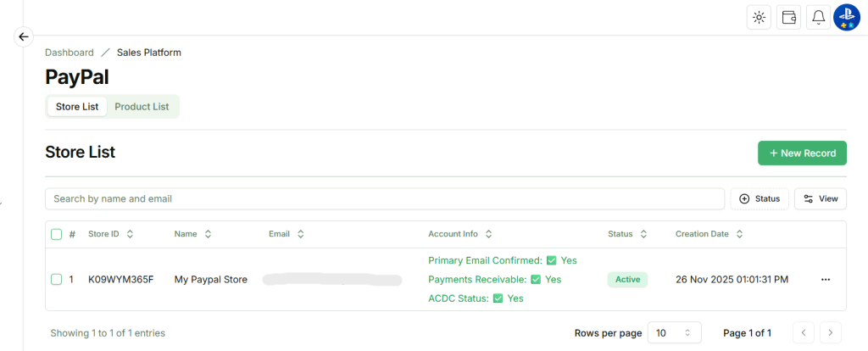
Task: Open the wallet icon in header
Action: tap(788, 17)
